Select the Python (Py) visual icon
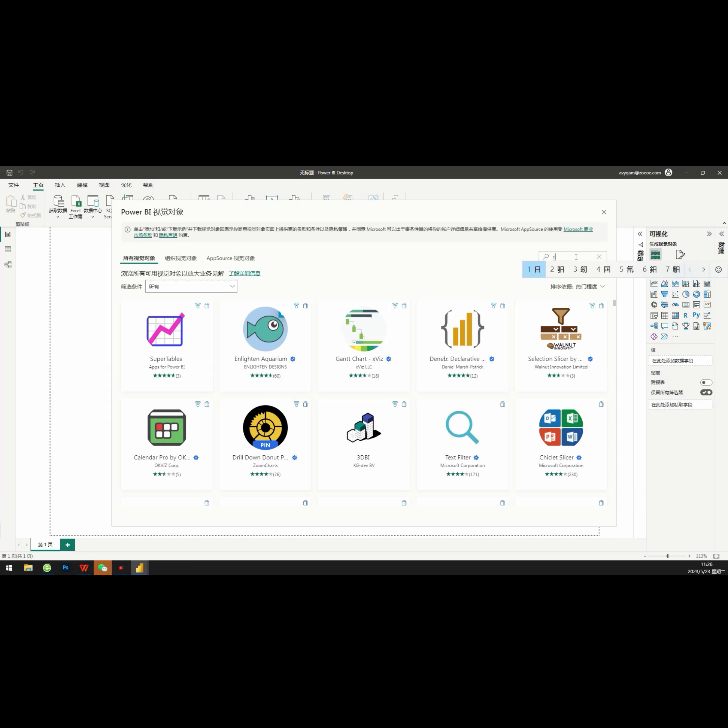 (x=696, y=315)
